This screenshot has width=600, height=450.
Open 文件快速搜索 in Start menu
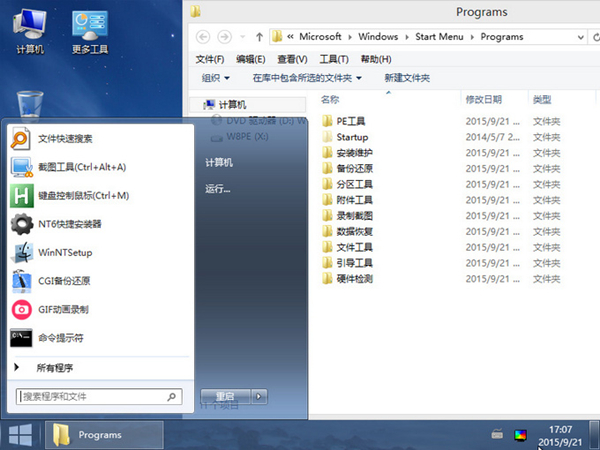point(65,140)
